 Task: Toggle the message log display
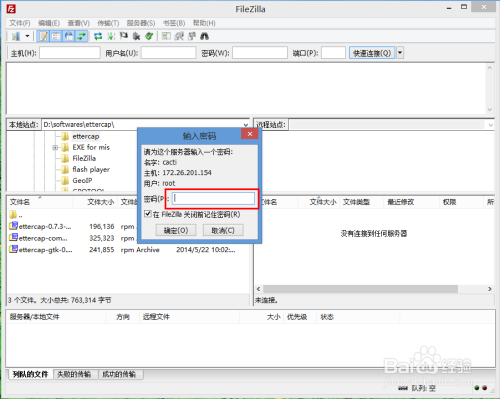point(43,36)
